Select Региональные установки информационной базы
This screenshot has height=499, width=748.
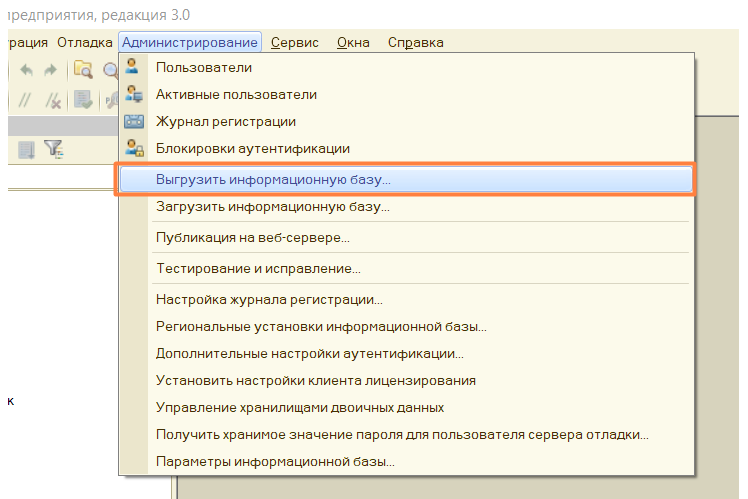(x=406, y=326)
